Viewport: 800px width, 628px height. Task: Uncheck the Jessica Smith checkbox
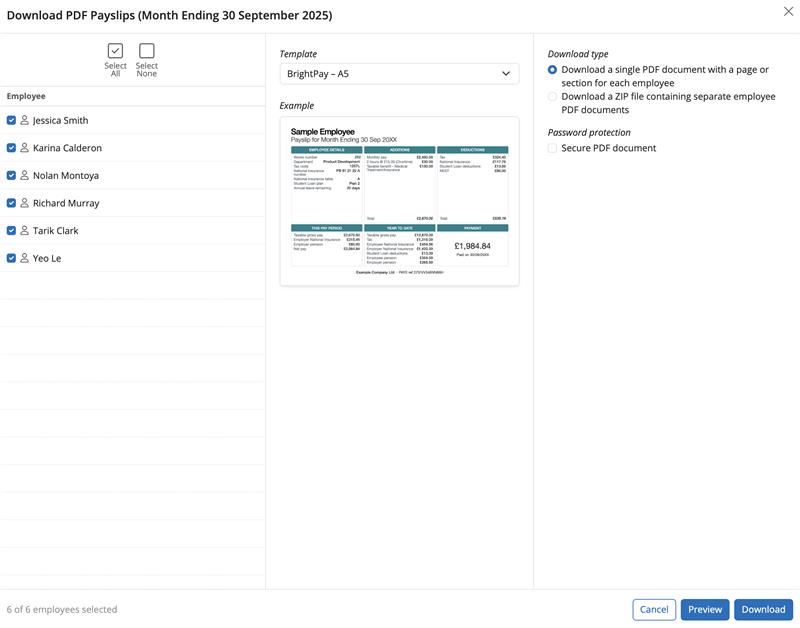click(x=11, y=120)
